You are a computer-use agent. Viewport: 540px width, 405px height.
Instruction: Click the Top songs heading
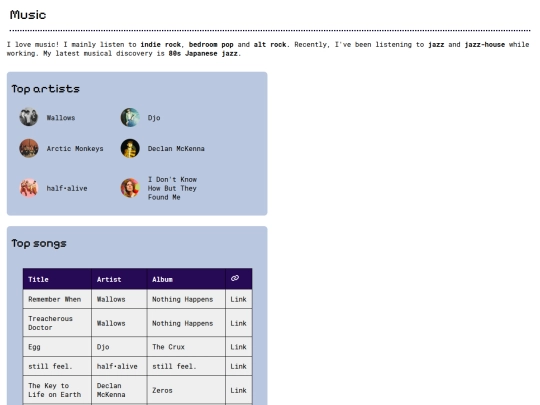tap(39, 243)
